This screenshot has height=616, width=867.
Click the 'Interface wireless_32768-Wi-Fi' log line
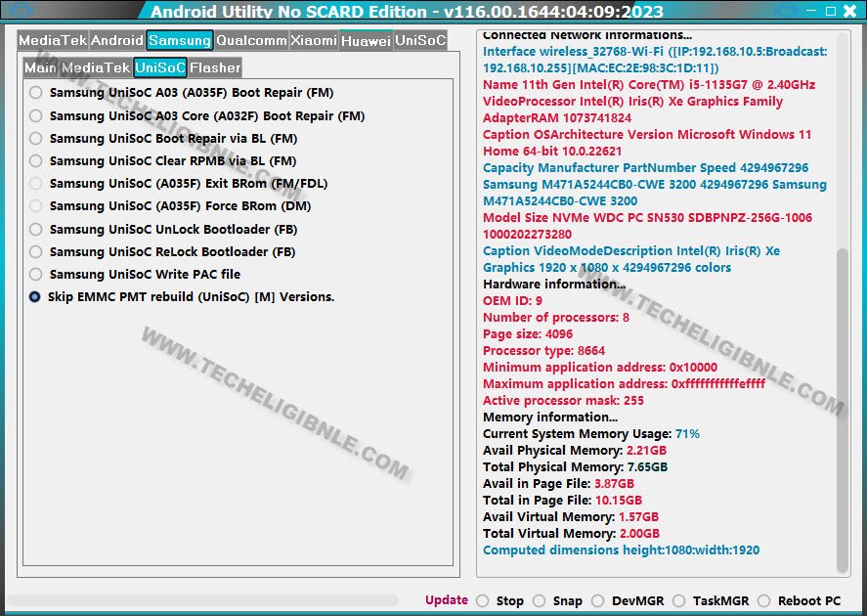point(655,60)
